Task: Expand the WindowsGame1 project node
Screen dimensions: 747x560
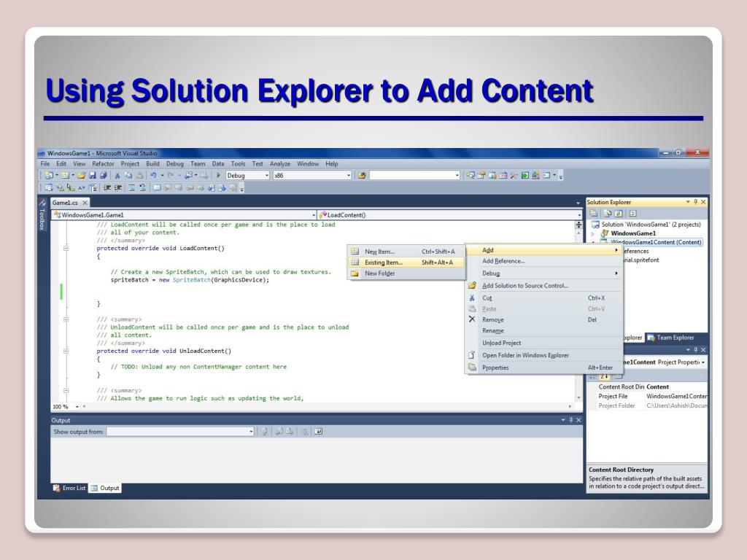Action: tap(592, 233)
